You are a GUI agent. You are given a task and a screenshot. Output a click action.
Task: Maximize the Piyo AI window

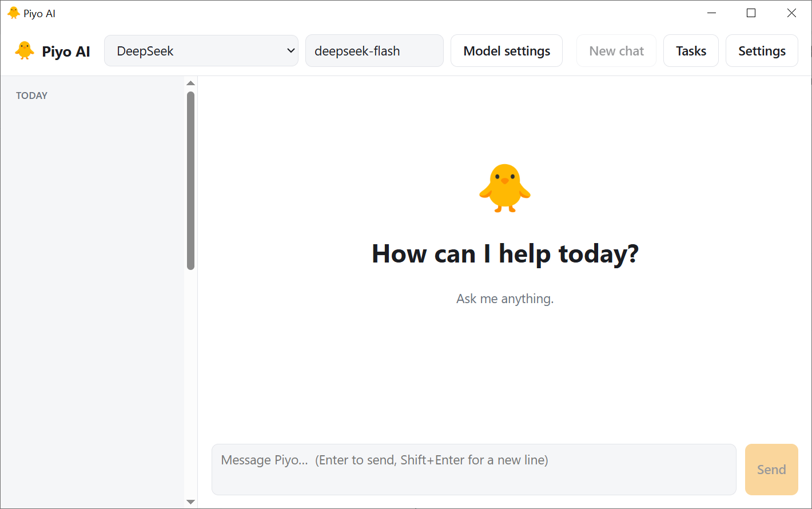coord(751,13)
